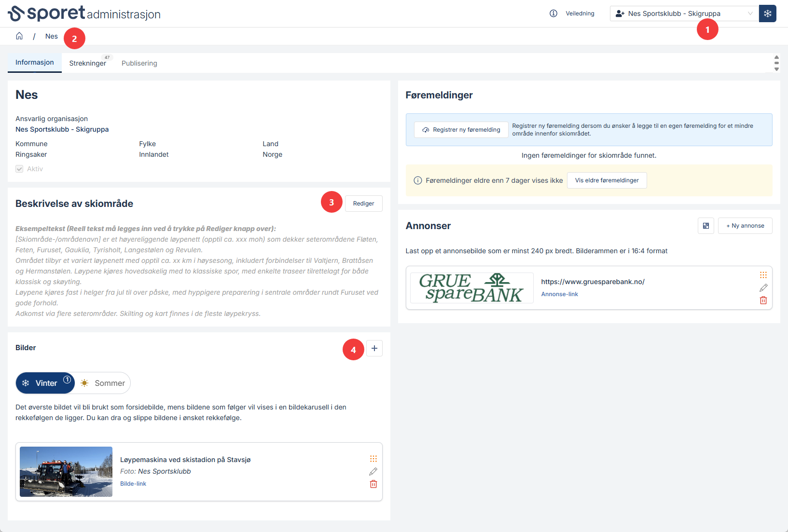Go to the Publisering tab
Viewport: 788px width, 532px height.
139,63
